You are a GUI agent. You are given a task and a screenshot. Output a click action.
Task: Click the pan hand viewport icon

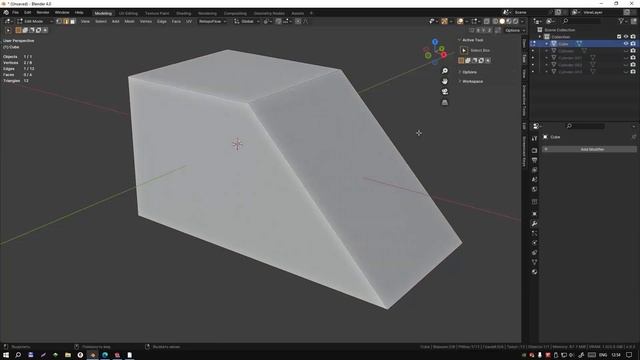pos(444,81)
